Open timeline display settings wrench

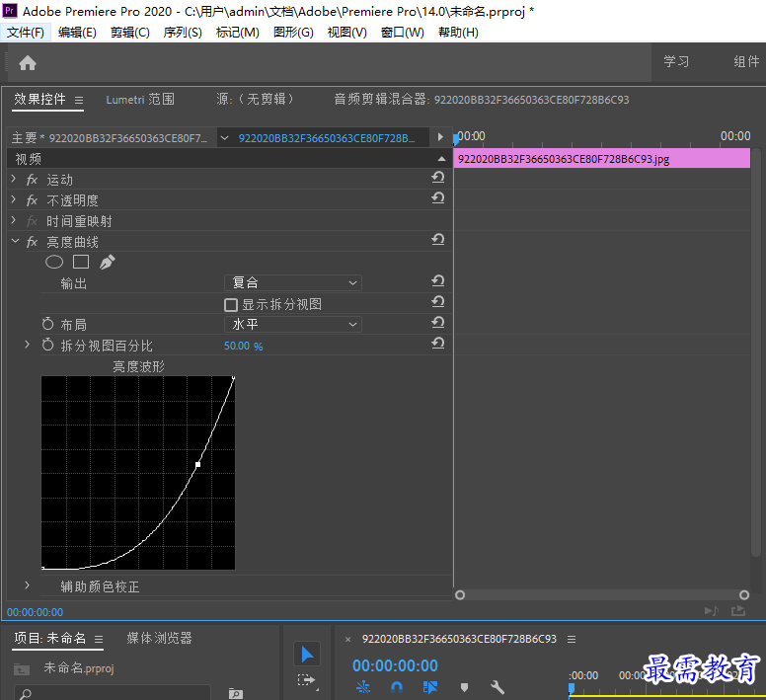click(497, 687)
